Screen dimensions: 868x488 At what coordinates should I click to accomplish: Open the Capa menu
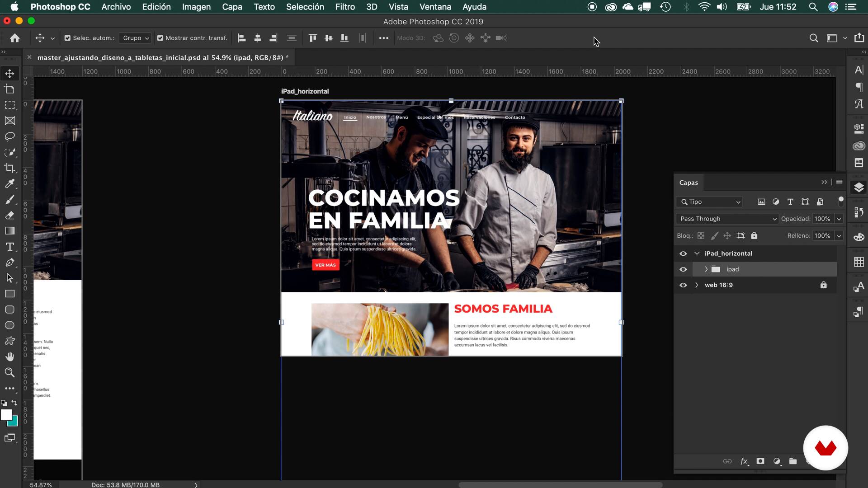click(232, 7)
